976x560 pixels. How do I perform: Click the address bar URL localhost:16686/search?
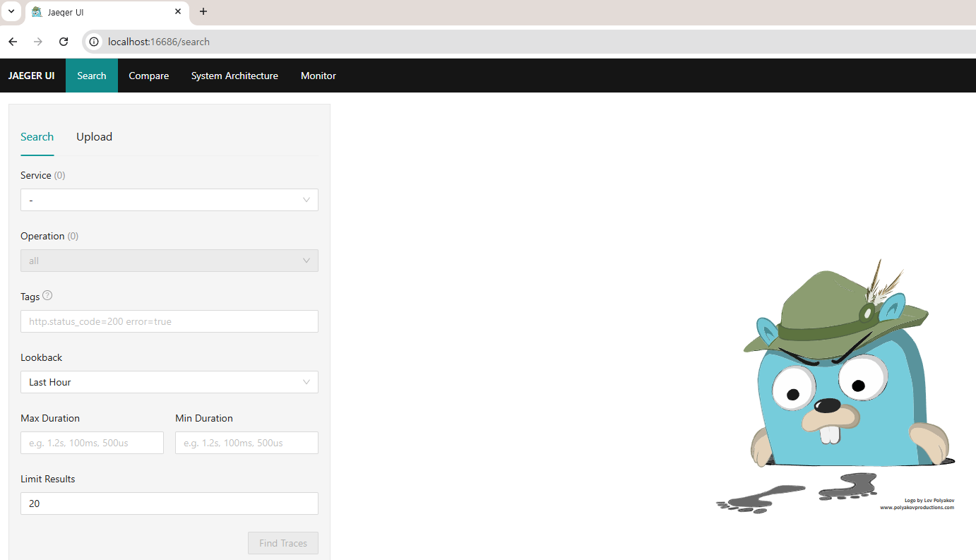pyautogui.click(x=159, y=42)
